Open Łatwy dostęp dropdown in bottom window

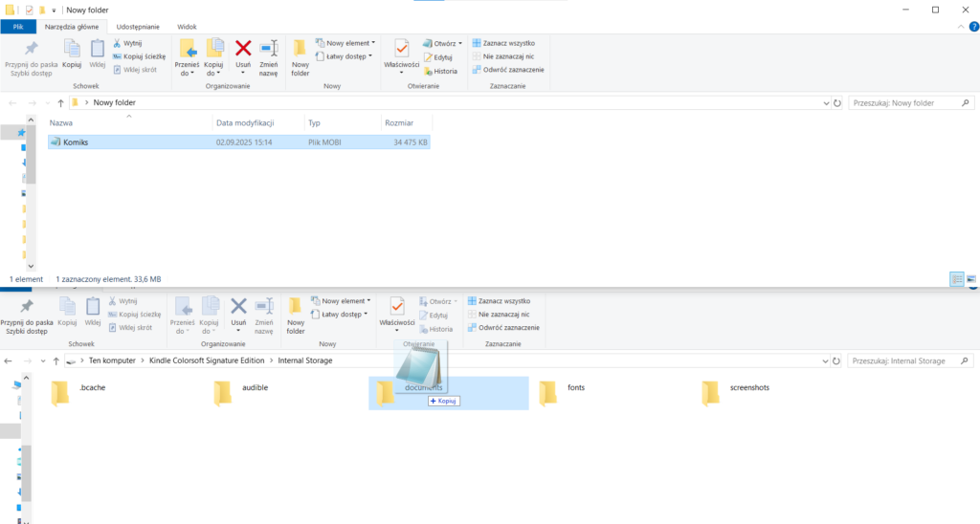coord(340,315)
